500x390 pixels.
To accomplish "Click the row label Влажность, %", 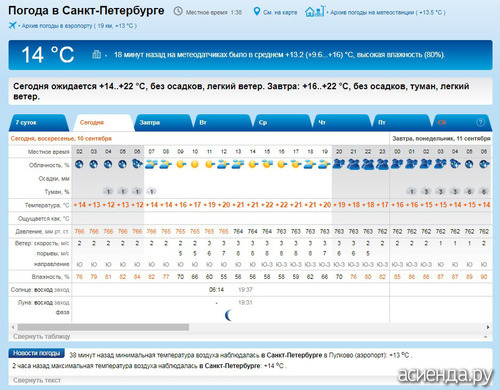I will coord(51,277).
